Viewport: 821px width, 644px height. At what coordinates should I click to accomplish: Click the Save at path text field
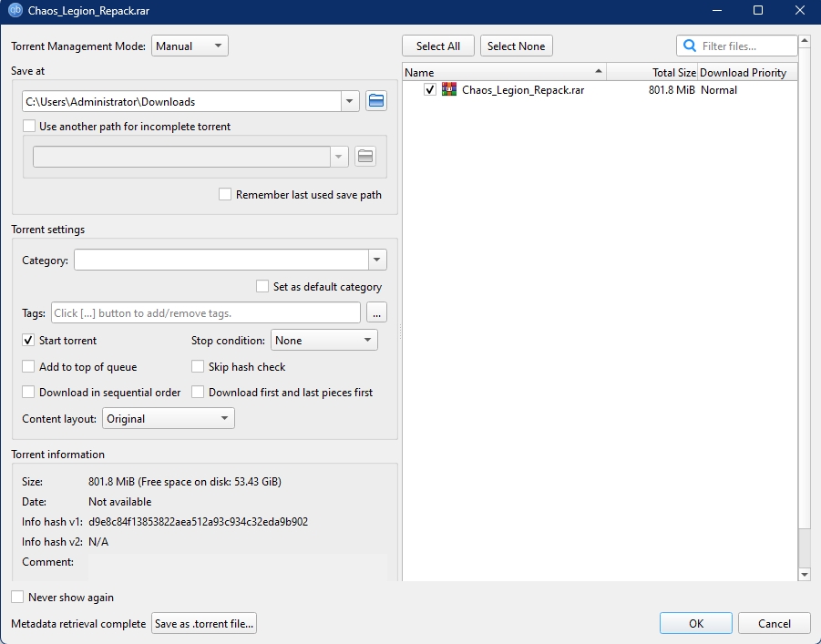pyautogui.click(x=181, y=102)
